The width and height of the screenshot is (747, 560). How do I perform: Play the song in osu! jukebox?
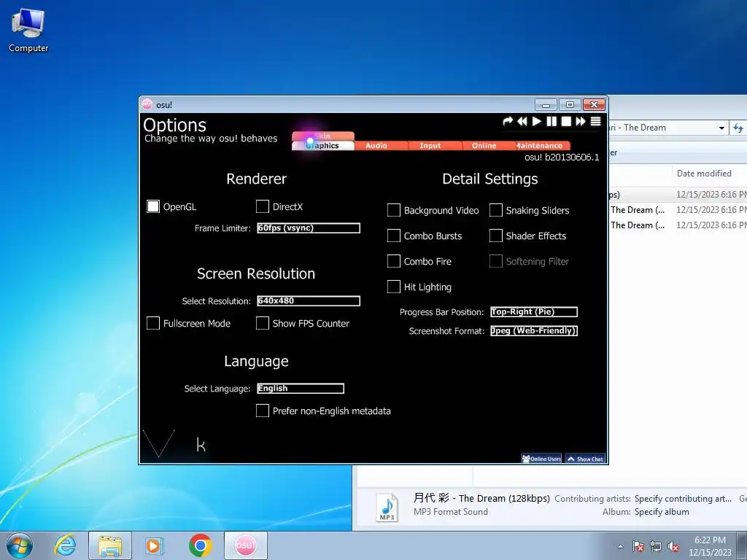536,122
